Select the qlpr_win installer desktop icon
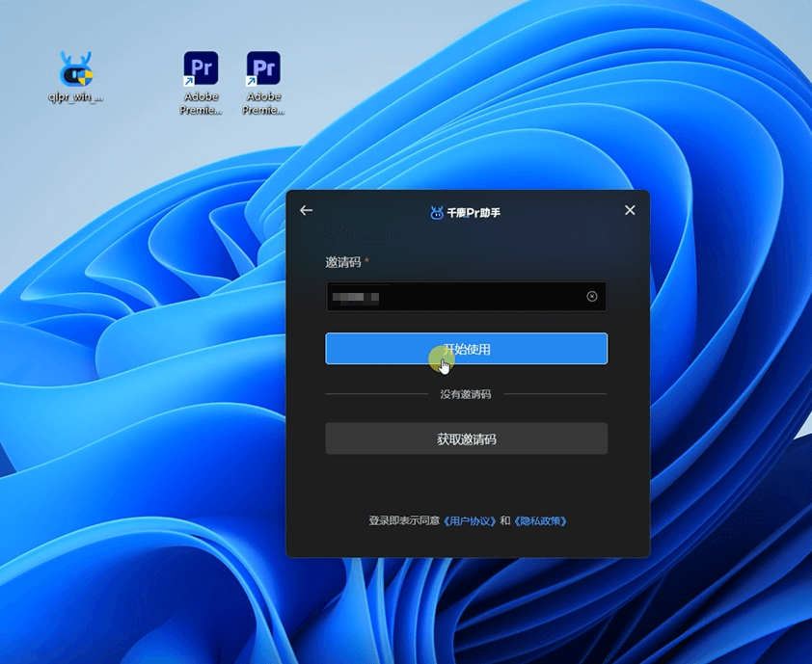This screenshot has width=812, height=664. [75, 69]
